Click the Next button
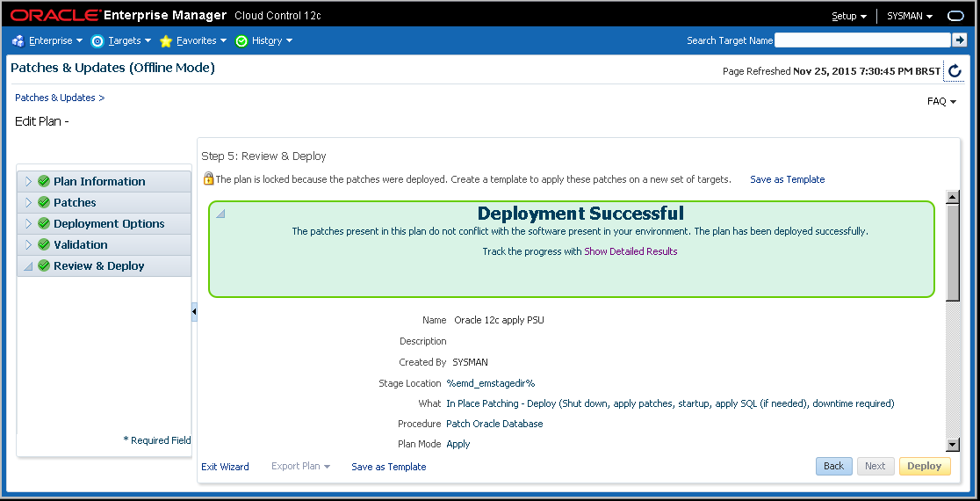Viewport: 980px width, 501px height. click(875, 466)
